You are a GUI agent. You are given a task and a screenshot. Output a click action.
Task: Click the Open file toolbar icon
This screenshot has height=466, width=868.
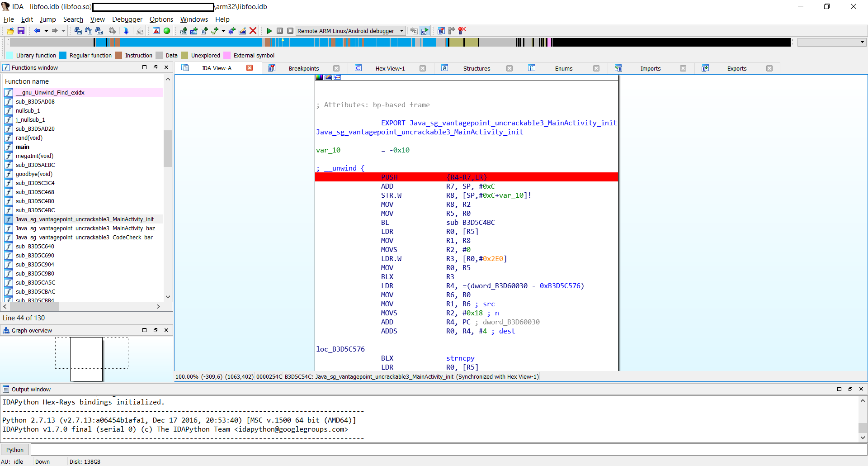(x=10, y=31)
